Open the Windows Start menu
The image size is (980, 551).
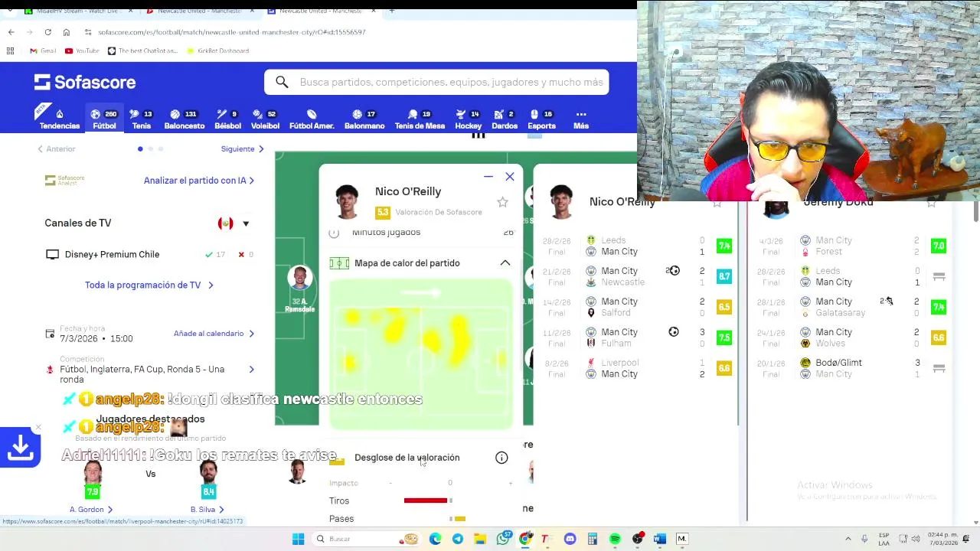298,539
